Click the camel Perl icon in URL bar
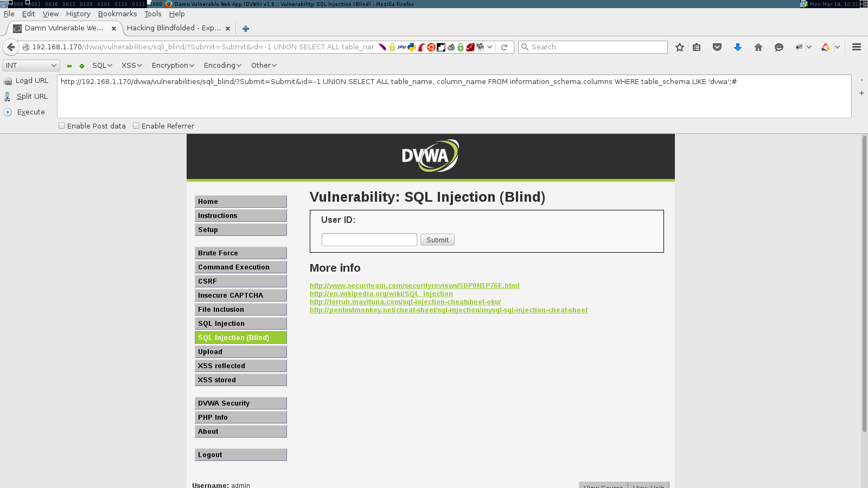868x488 pixels. [480, 47]
